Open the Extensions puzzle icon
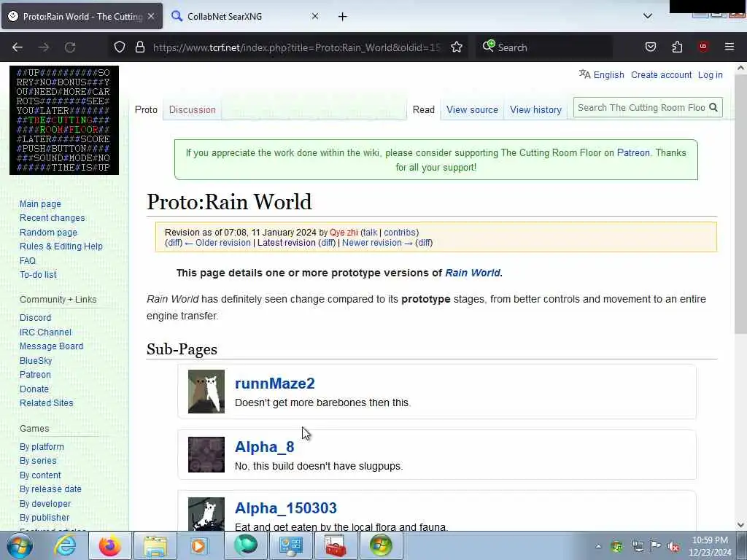This screenshot has height=560, width=747. [x=677, y=47]
